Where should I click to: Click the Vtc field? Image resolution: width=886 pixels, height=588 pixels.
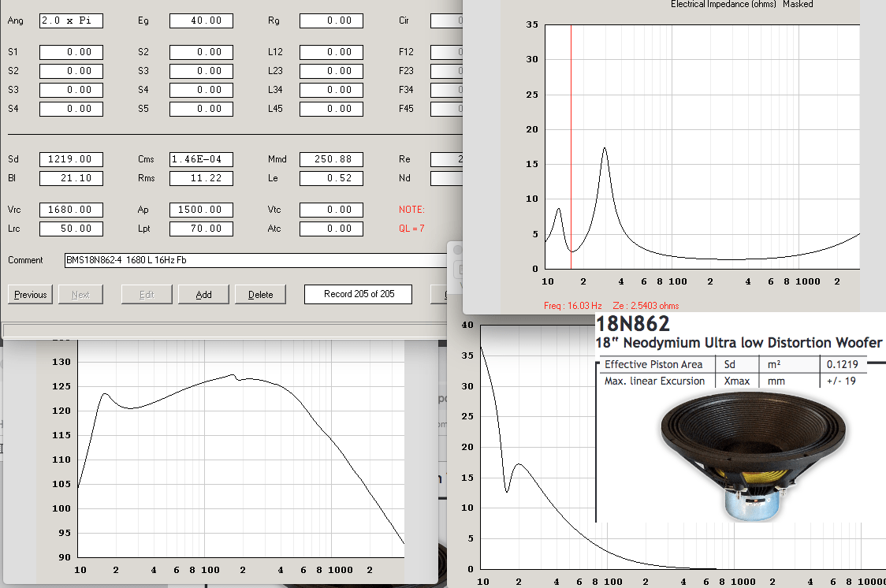pyautogui.click(x=331, y=210)
